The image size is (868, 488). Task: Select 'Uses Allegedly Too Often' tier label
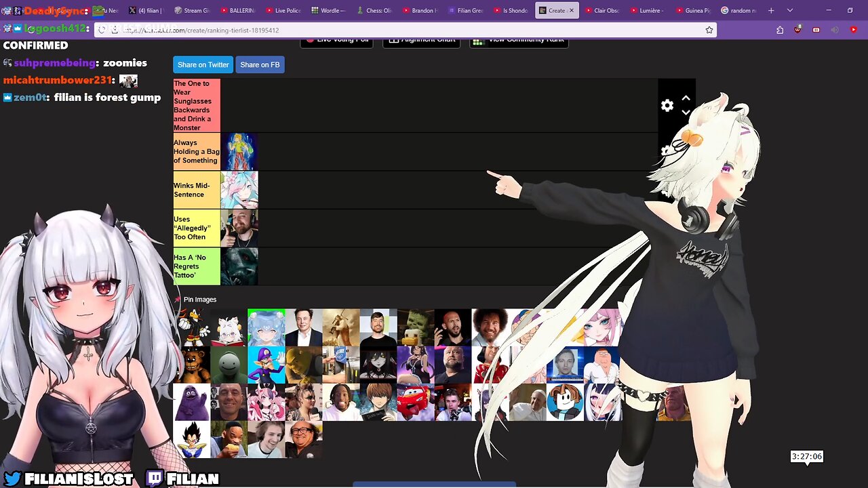(x=197, y=228)
